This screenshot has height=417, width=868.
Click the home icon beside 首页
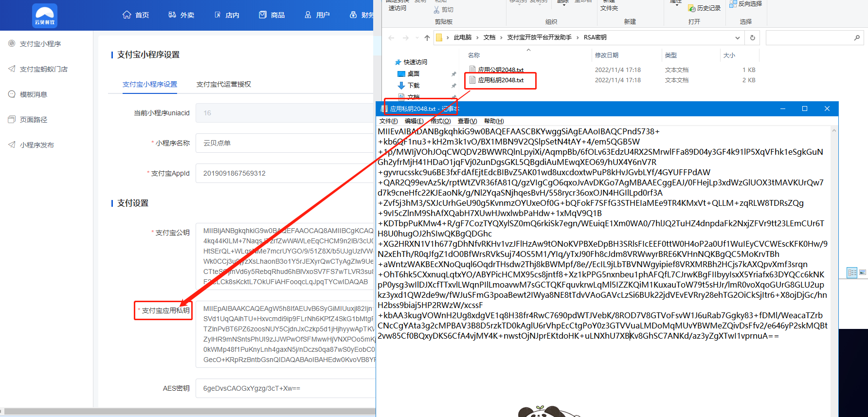coord(127,15)
